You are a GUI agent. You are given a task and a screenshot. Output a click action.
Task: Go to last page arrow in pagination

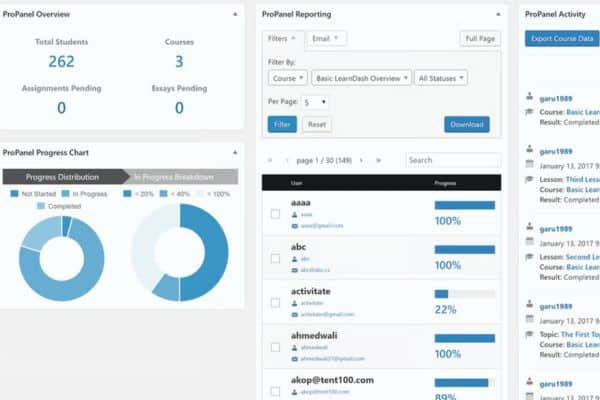click(378, 160)
